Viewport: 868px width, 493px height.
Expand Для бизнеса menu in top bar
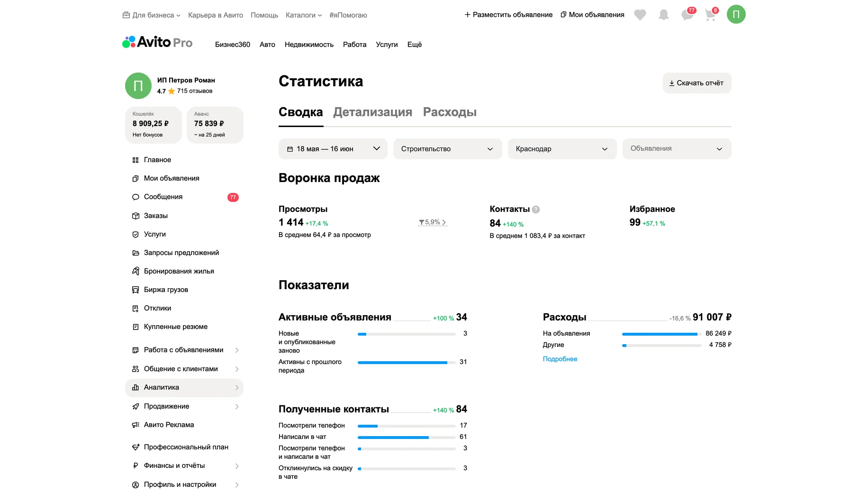pyautogui.click(x=152, y=15)
